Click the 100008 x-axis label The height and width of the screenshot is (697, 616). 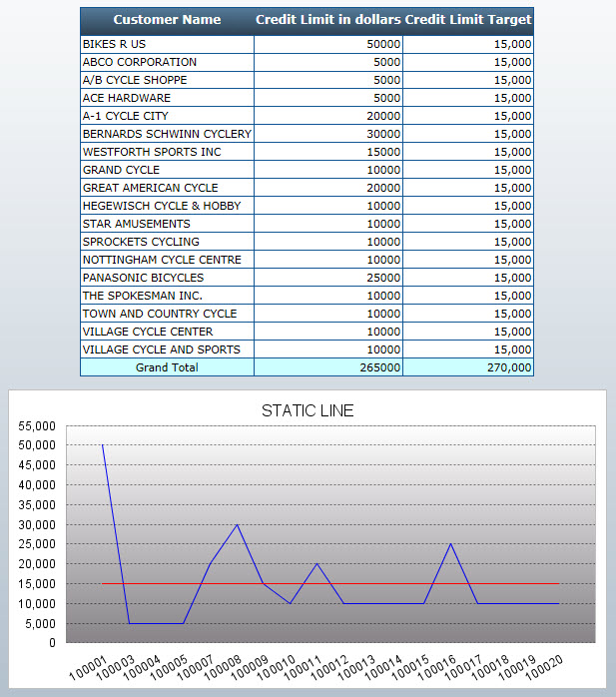(223, 668)
